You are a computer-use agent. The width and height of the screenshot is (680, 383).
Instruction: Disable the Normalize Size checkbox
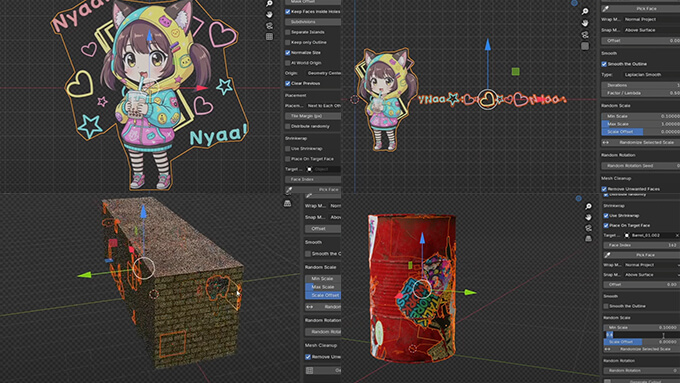coord(288,52)
